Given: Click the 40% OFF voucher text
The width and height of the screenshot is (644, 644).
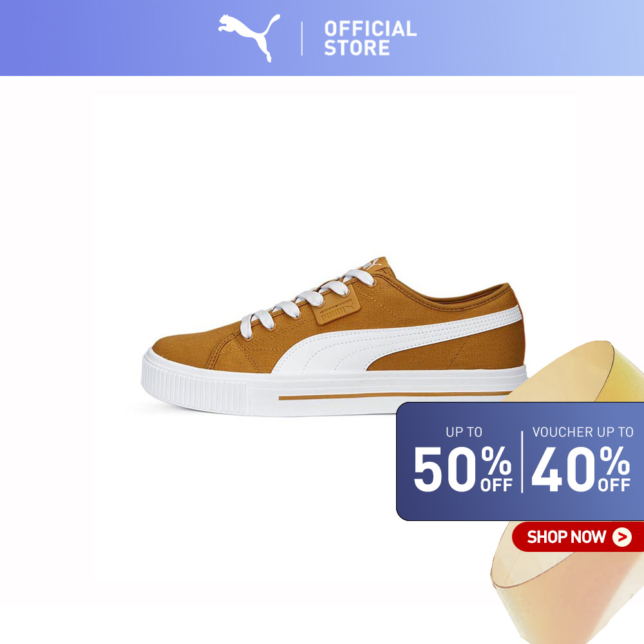Looking at the screenshot, I should [581, 469].
